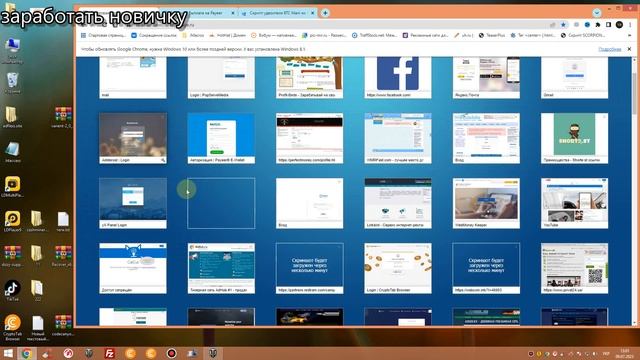Click the Подробнее link in the notification bar
640x360 pixels.
click(x=609, y=49)
